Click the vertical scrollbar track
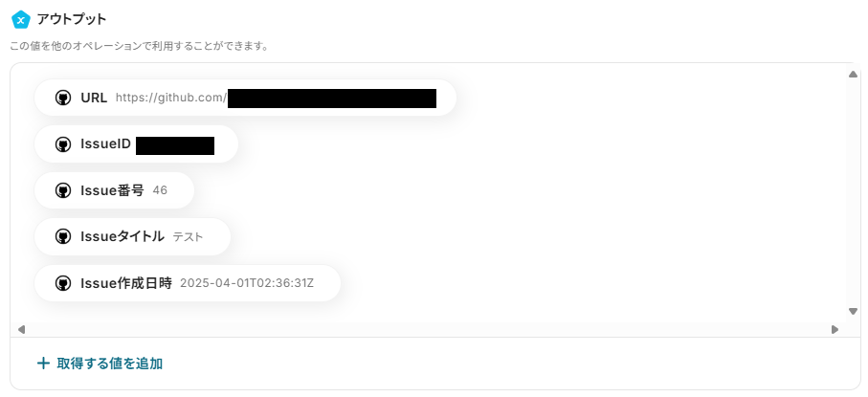Viewport: 868px width, 397px height. pos(853,192)
